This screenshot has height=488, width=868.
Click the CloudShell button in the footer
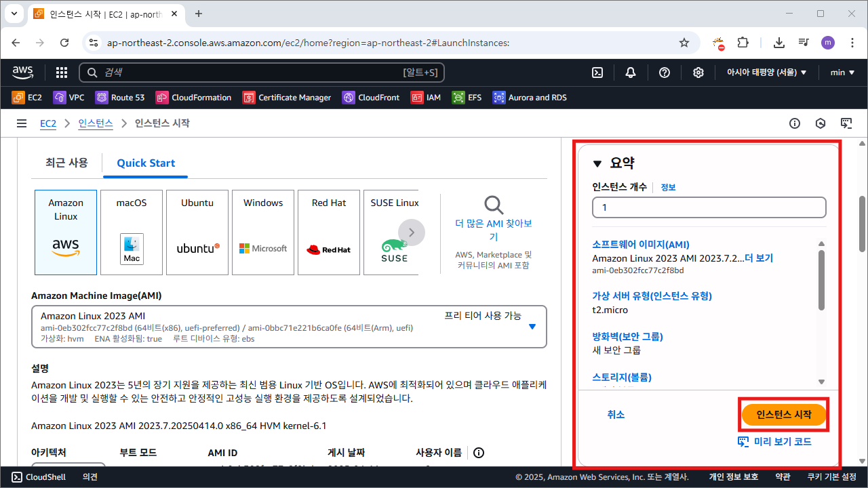[x=39, y=477]
